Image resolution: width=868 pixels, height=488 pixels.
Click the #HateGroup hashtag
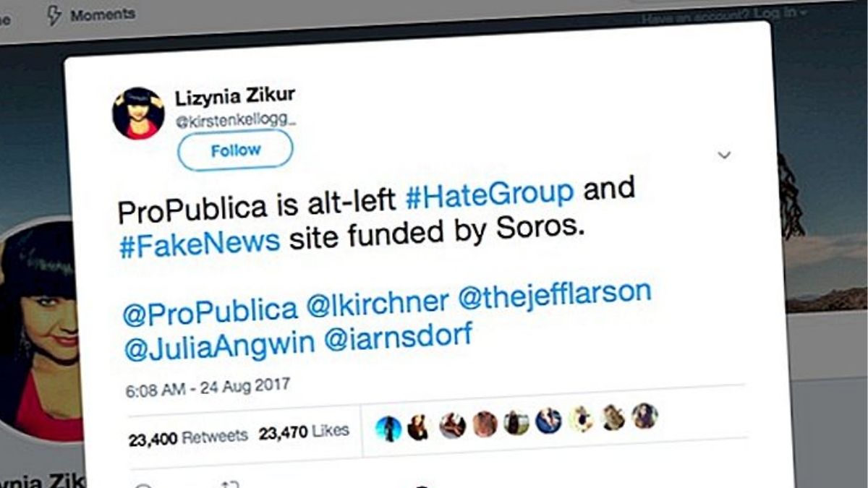[x=490, y=194]
